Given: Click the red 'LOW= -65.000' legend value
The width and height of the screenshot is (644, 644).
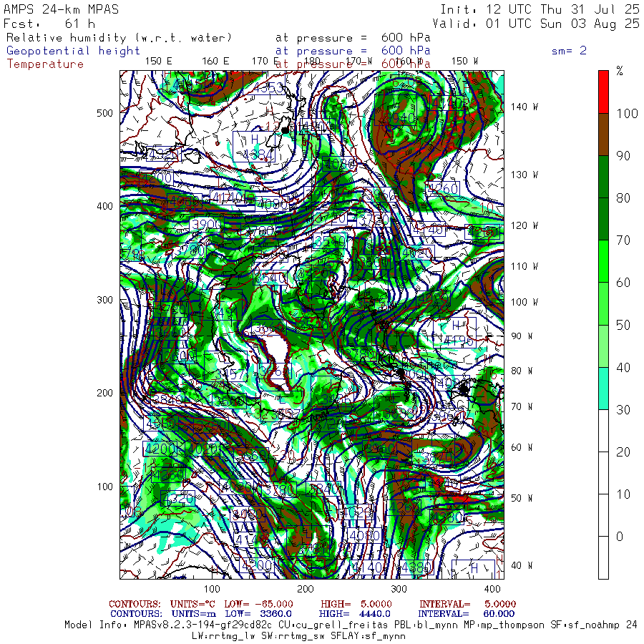Looking at the screenshot, I should pyautogui.click(x=259, y=605).
